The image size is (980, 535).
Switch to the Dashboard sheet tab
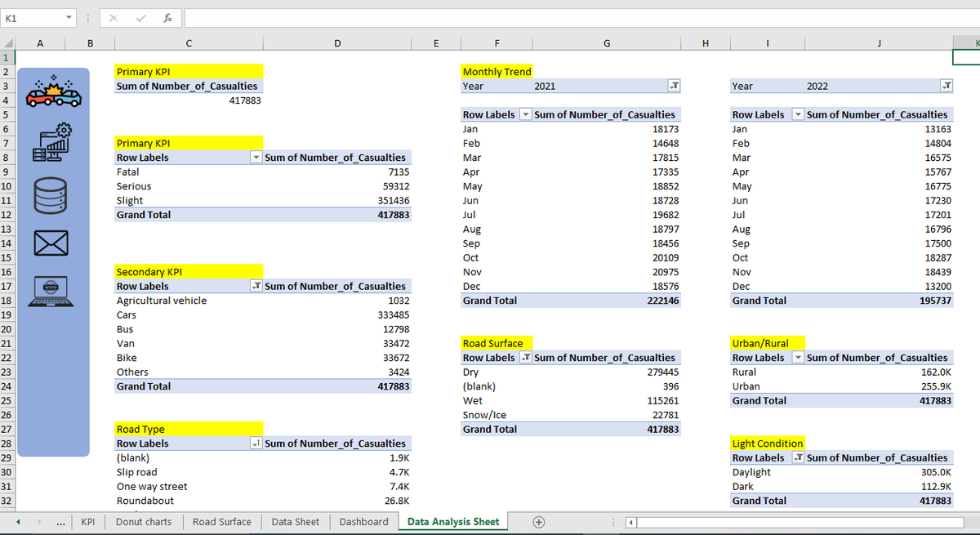coord(363,522)
